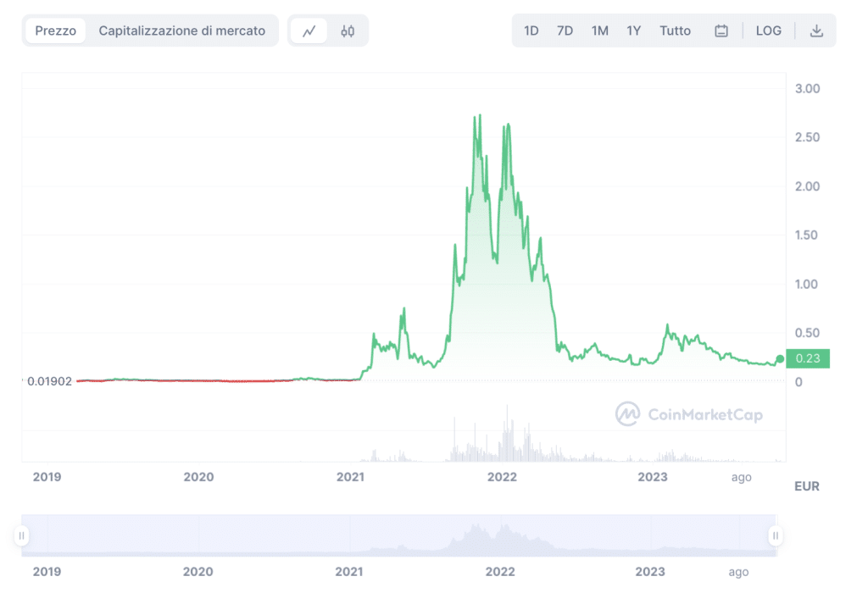Select the 1M time interval
Screen dimensions: 868x593
click(599, 30)
